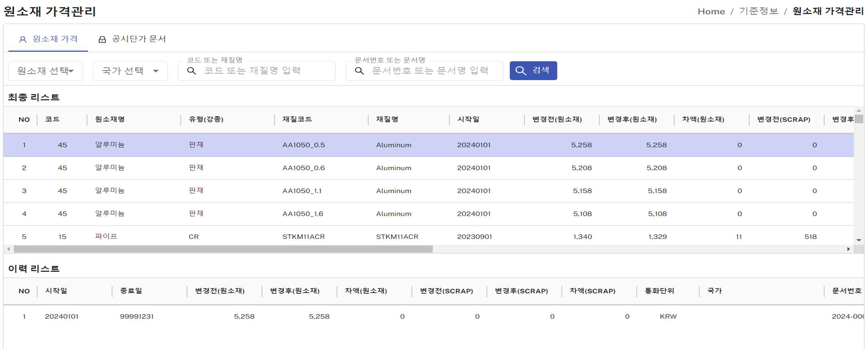Sort 최종 리스트 by 코드 column header
The width and height of the screenshot is (868, 350).
tap(52, 119)
